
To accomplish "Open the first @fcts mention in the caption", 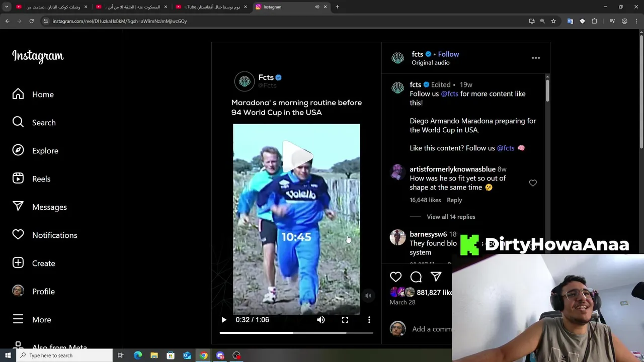I will click(450, 94).
